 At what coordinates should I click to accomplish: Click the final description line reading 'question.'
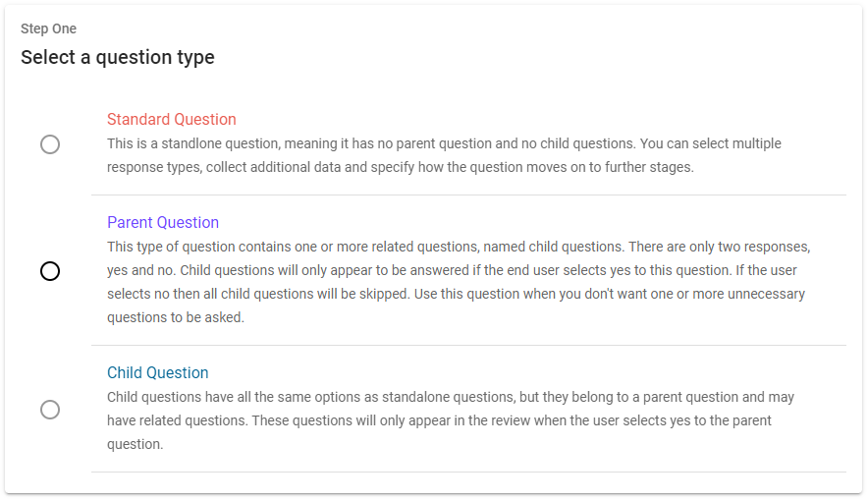click(x=134, y=444)
